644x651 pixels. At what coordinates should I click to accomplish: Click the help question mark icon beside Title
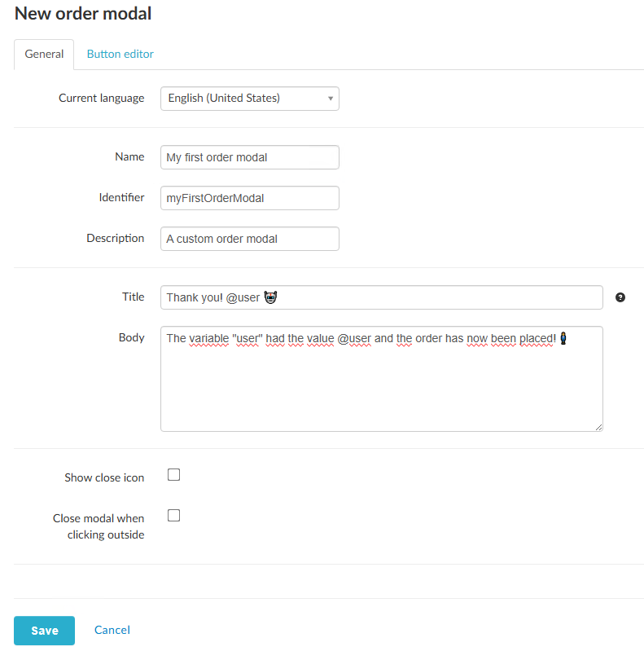pyautogui.click(x=620, y=297)
